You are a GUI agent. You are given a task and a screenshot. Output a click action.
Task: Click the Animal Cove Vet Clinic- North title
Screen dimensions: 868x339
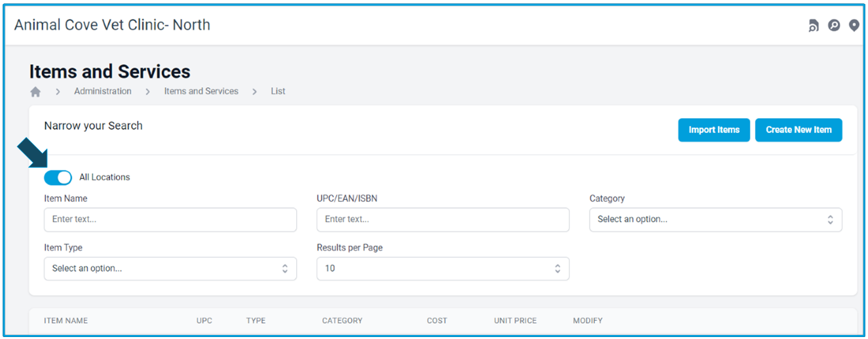112,25
